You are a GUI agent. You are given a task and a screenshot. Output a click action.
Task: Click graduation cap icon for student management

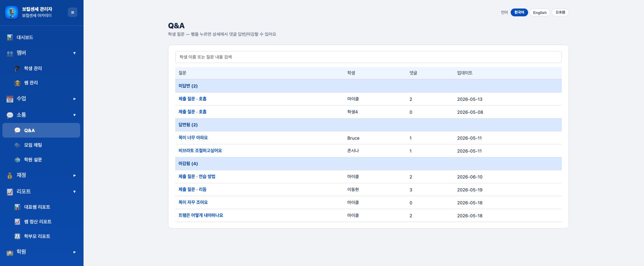(x=17, y=68)
